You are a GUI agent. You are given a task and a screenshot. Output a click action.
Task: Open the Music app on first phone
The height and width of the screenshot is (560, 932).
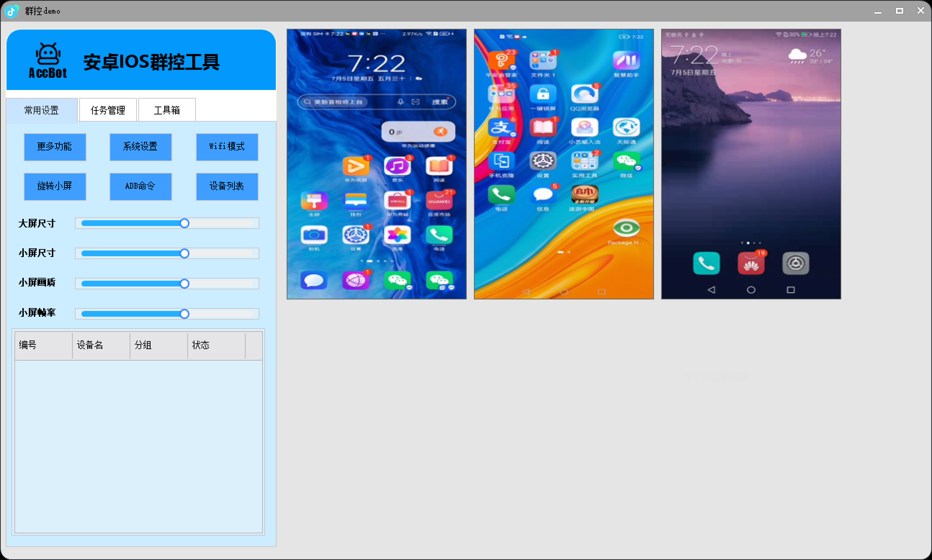(397, 166)
